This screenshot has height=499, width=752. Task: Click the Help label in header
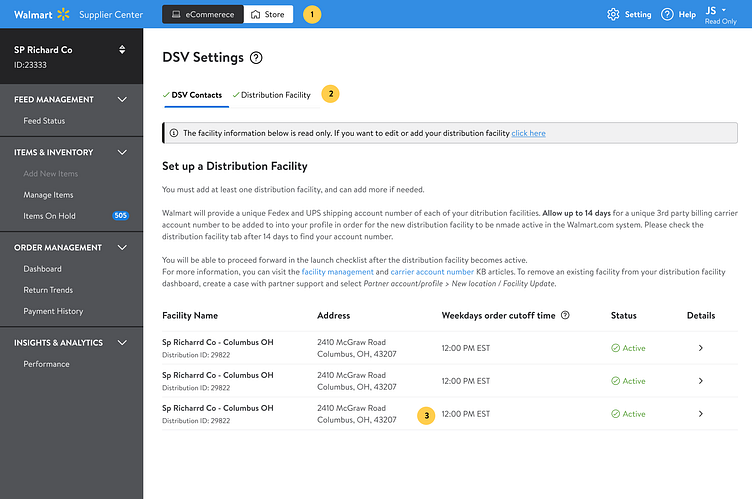(687, 14)
